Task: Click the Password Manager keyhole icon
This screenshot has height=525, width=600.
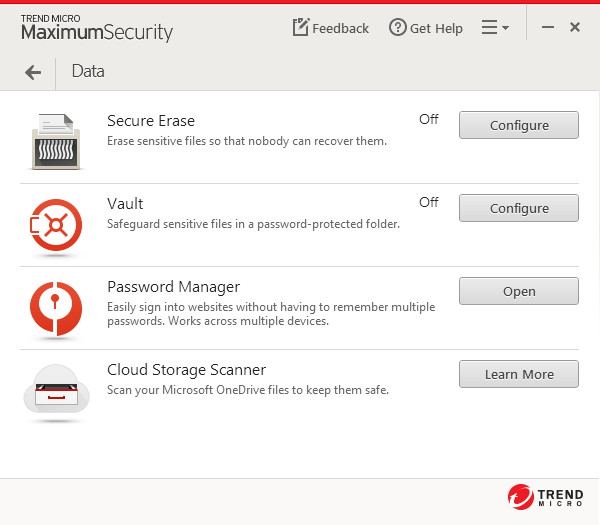Action: pos(56,308)
